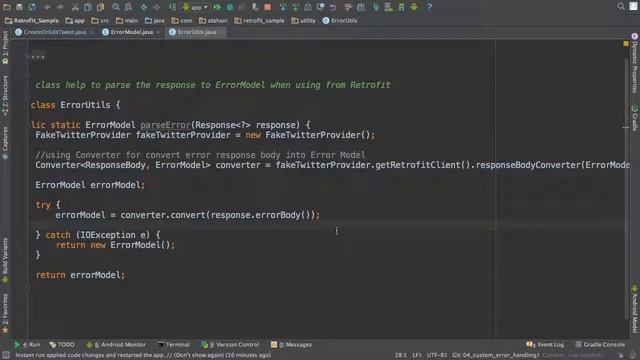Click the Find magnifier icon

116,7
